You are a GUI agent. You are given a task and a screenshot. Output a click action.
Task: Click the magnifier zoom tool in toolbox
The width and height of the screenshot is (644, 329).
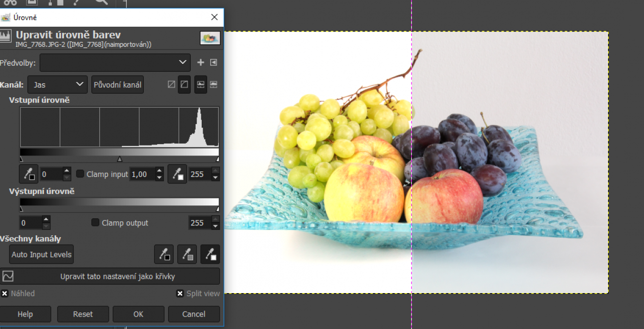tap(101, 2)
